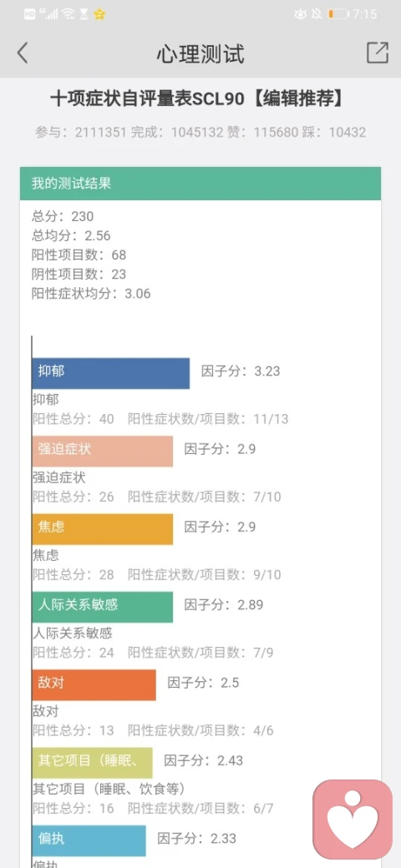Tap the battery indicator in status bar
Image resolution: width=401 pixels, height=868 pixels.
[338, 14]
